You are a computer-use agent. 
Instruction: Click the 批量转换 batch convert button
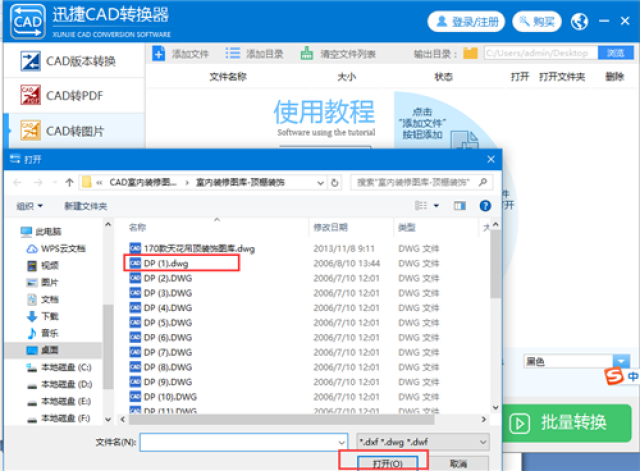[567, 423]
